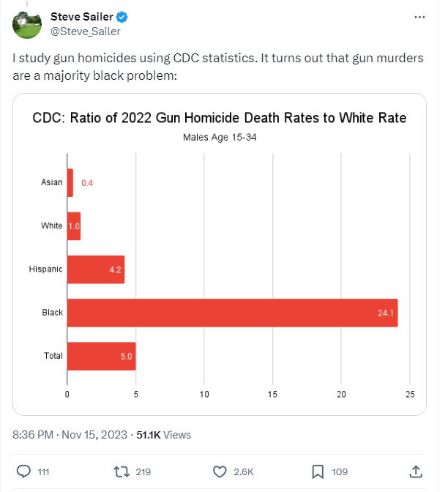Screen dimensions: 448x492
Task: Open the three-dot more options menu
Action: click(x=419, y=18)
